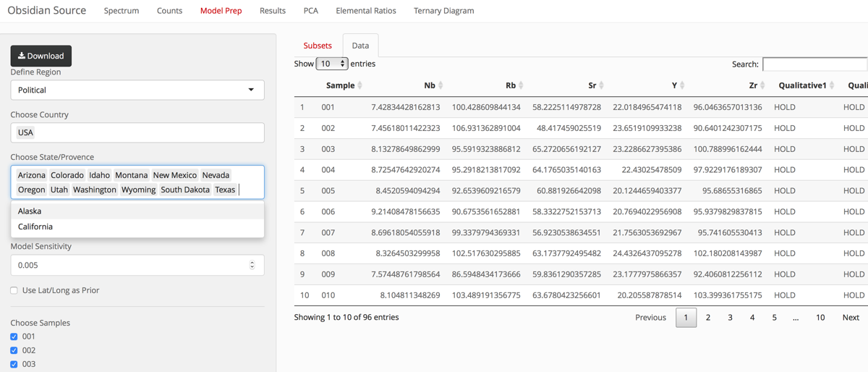Sort by Sr column sort icon
Viewport: 868px width, 372px height.
[601, 85]
